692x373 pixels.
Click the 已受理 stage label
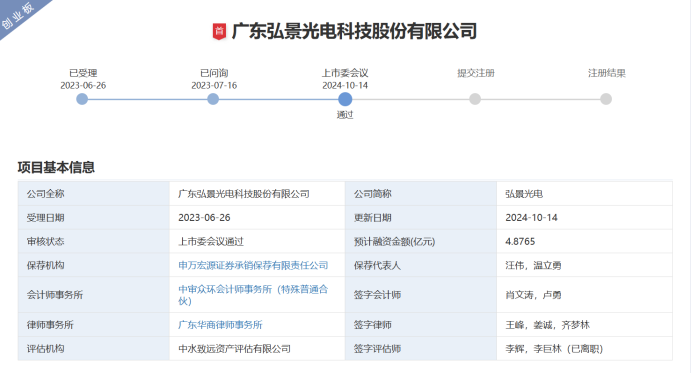83,73
